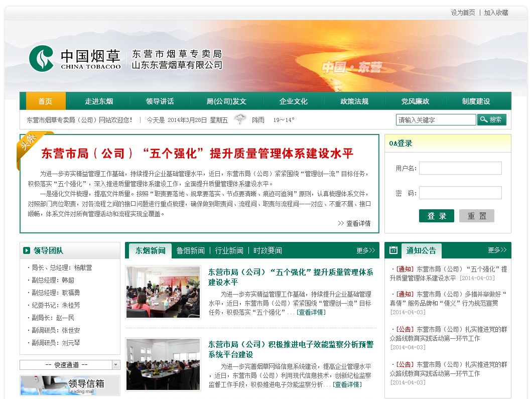Viewport: 532px width, 399px height.
Task: Click the magnifier search icon
Action: tap(482, 119)
